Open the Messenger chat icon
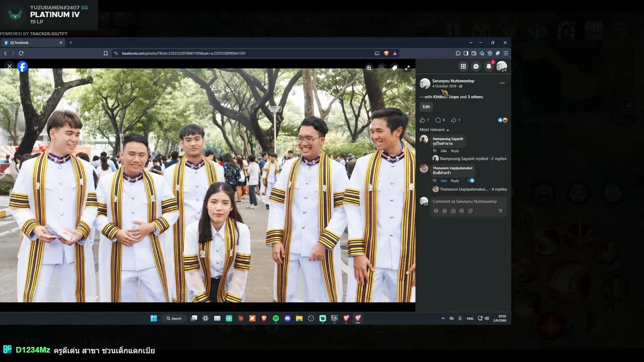The height and width of the screenshot is (362, 644). (x=476, y=66)
